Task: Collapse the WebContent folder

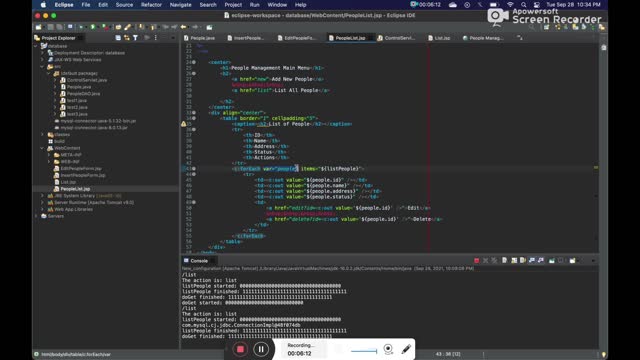Action: tap(42, 148)
